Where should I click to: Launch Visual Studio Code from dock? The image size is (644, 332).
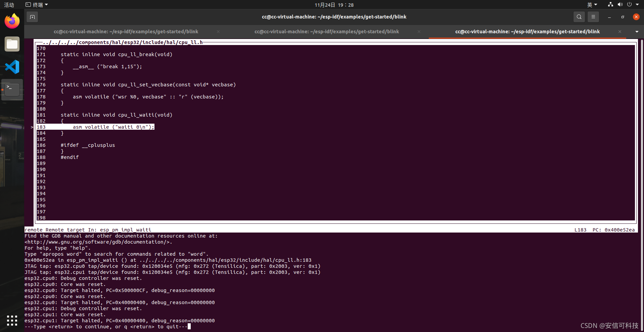[12, 67]
